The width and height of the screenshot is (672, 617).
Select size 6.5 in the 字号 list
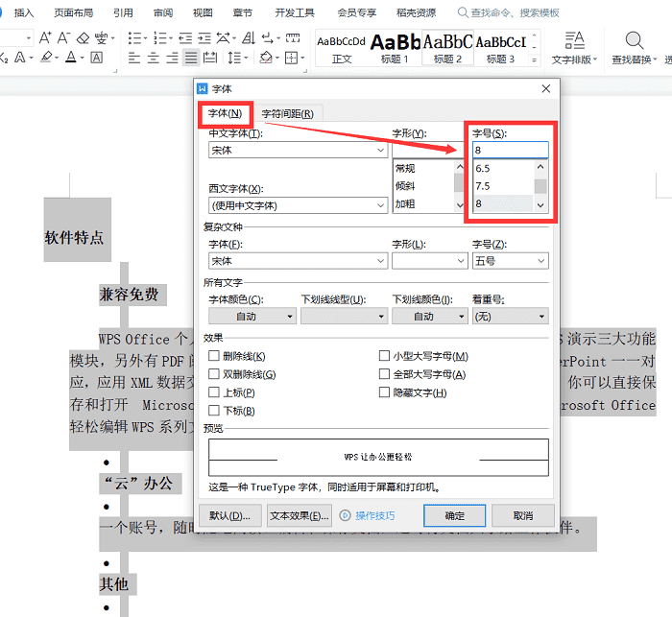pyautogui.click(x=503, y=168)
